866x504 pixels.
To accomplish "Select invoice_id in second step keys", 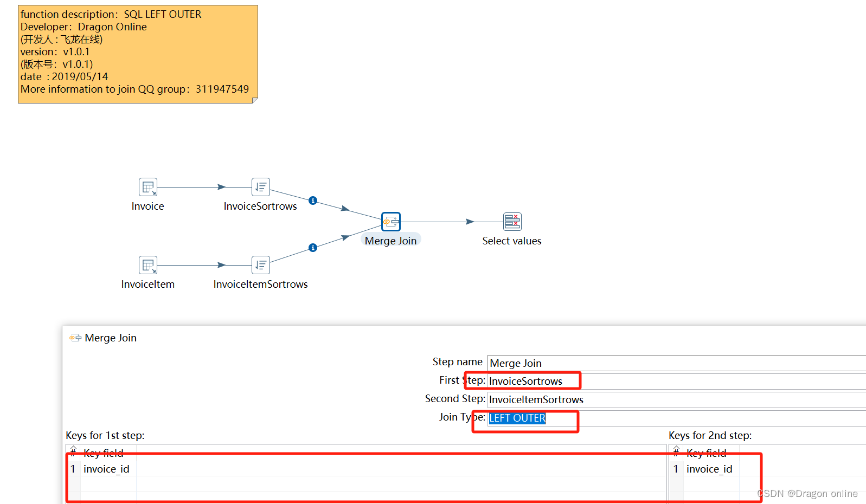I will 709,469.
